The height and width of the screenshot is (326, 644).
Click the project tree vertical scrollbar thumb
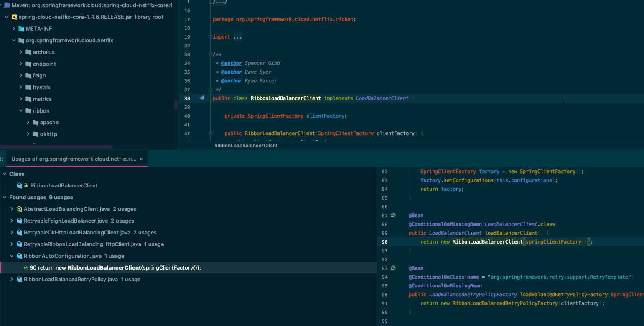pos(176,105)
